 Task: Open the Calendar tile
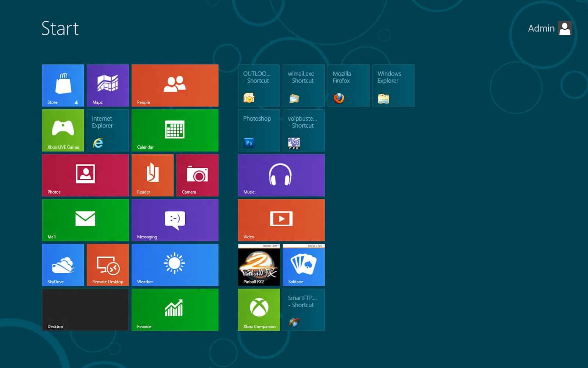coord(175,130)
